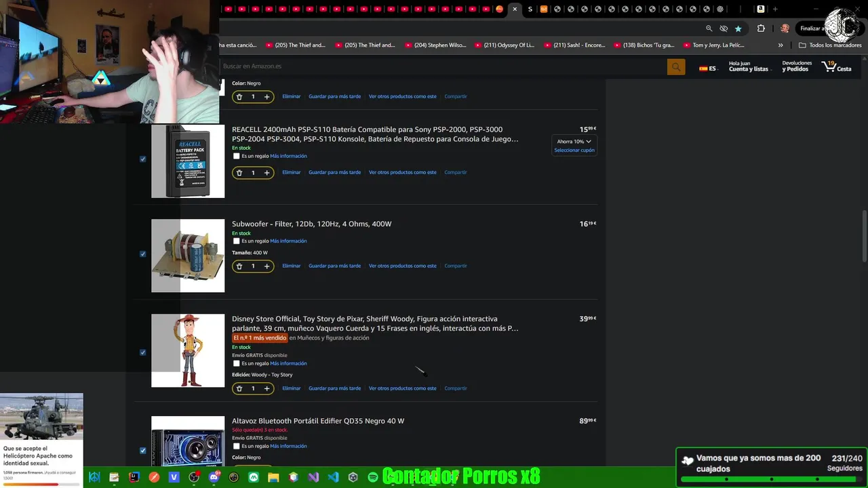The height and width of the screenshot is (488, 868).
Task: Click Muñecos y figuras de acción category
Action: [x=333, y=338]
